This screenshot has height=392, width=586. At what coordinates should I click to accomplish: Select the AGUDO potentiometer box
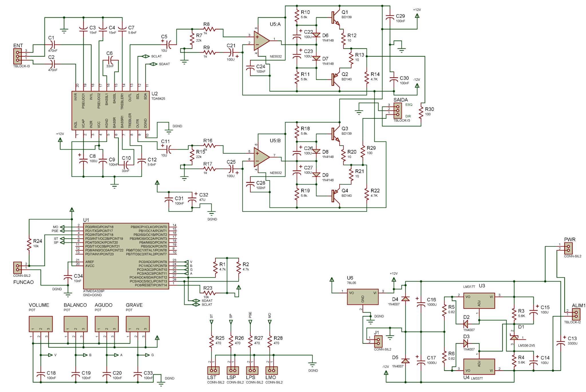point(107,324)
